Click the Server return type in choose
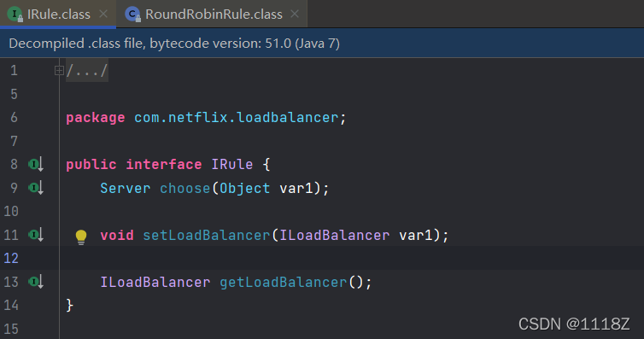Screen dimensions: 644x339 click(x=126, y=188)
